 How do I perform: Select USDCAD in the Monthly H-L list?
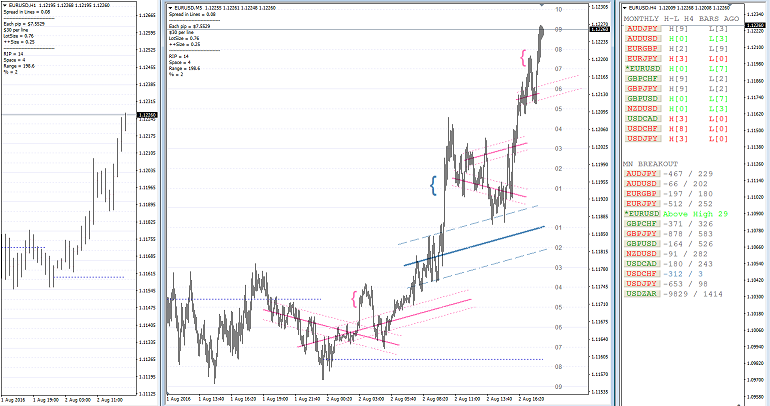point(642,119)
